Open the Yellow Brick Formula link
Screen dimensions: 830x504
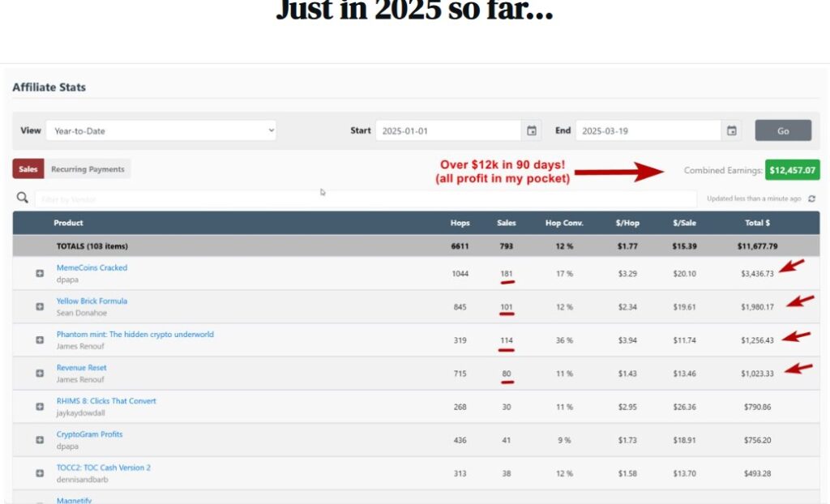click(92, 301)
